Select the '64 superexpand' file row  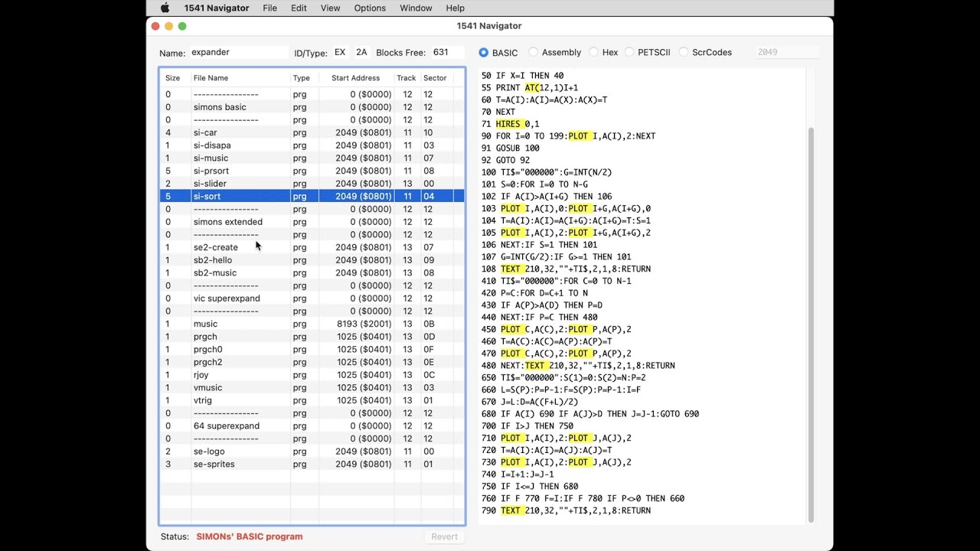coord(312,426)
